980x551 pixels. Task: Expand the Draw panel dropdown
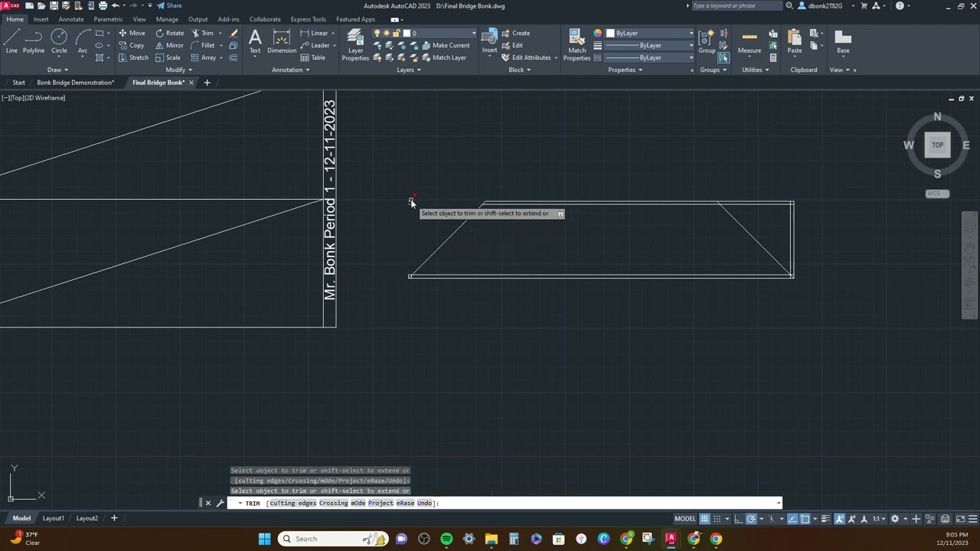click(x=57, y=70)
